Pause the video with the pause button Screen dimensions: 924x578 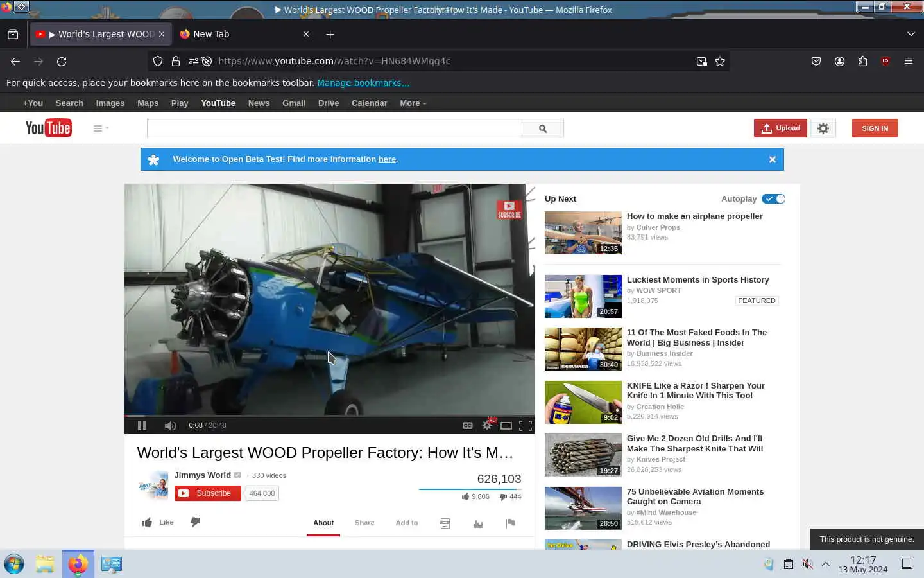coord(142,426)
